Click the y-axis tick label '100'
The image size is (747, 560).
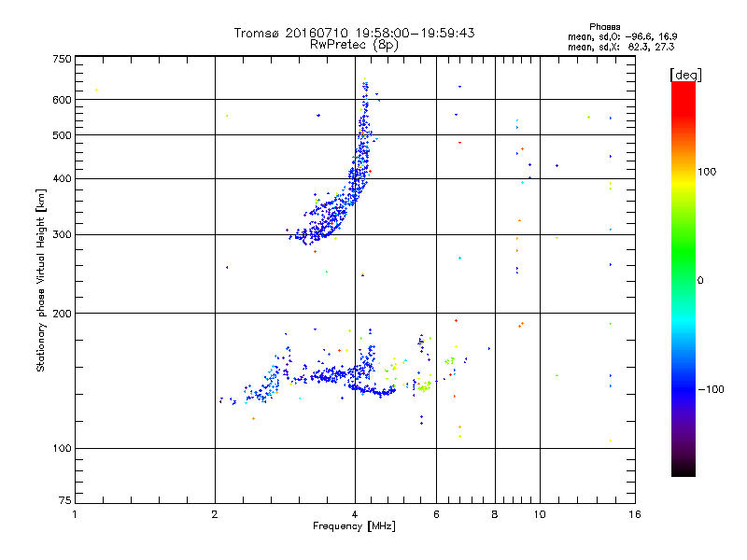tap(62, 448)
